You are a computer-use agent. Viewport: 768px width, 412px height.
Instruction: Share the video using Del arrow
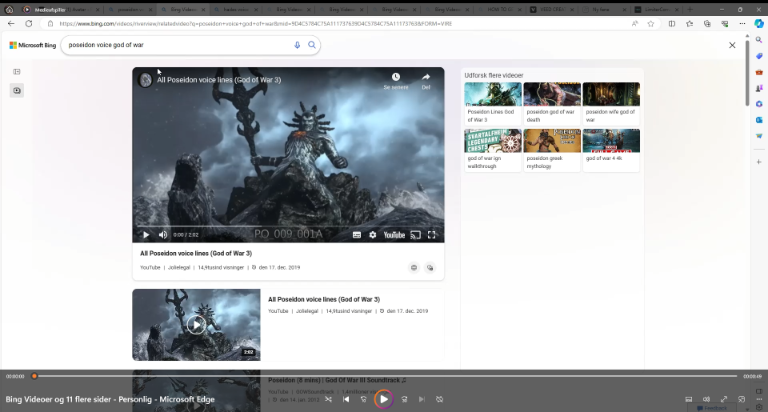(426, 78)
